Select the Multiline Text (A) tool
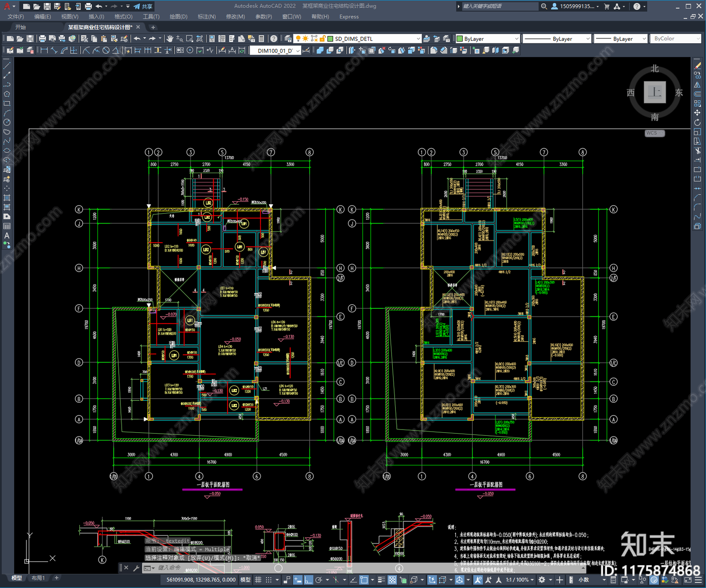Image resolution: width=706 pixels, height=588 pixels. [x=7, y=236]
